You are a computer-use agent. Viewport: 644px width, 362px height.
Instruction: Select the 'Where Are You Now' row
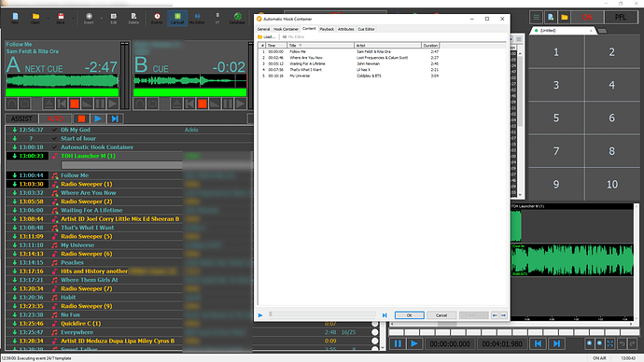[x=349, y=58]
